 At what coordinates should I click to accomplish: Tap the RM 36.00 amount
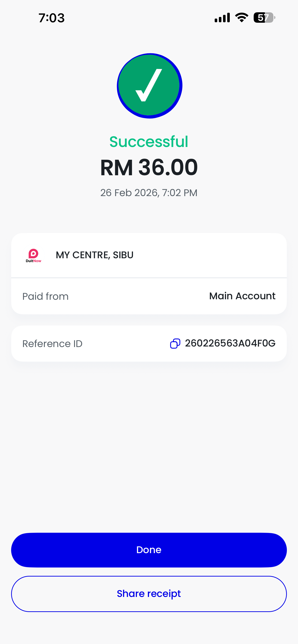[x=149, y=167]
